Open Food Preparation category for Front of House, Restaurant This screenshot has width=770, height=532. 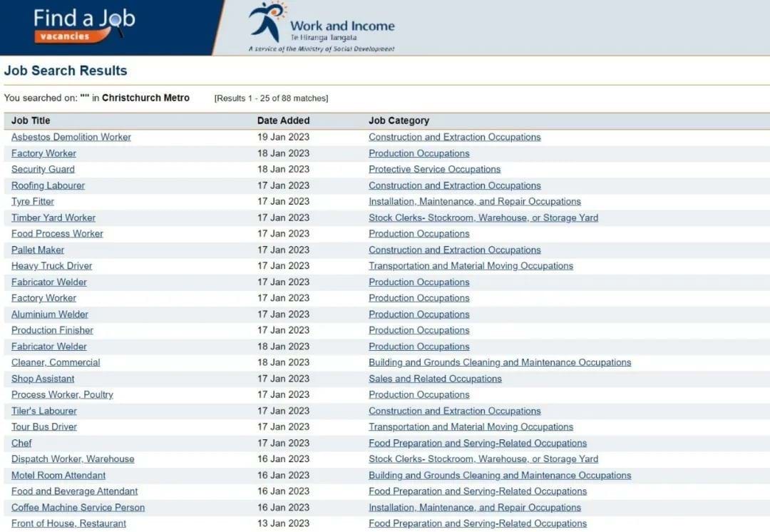pos(478,523)
